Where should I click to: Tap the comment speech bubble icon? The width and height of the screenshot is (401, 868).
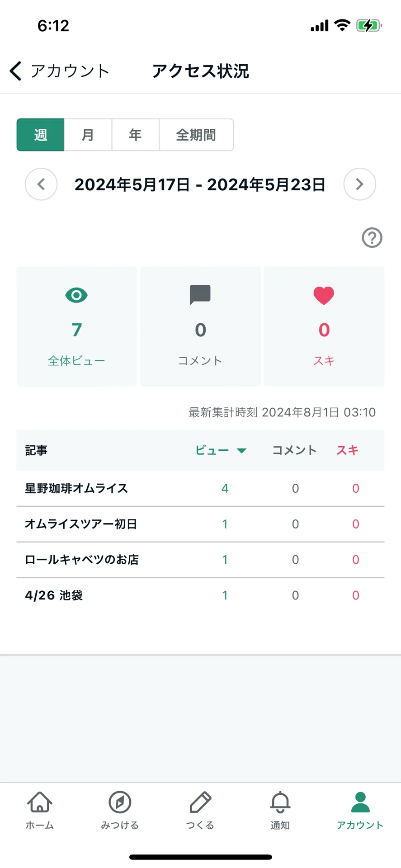200,295
